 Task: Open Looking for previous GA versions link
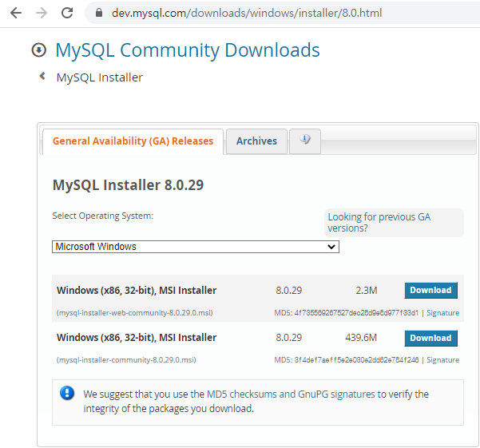coord(379,223)
